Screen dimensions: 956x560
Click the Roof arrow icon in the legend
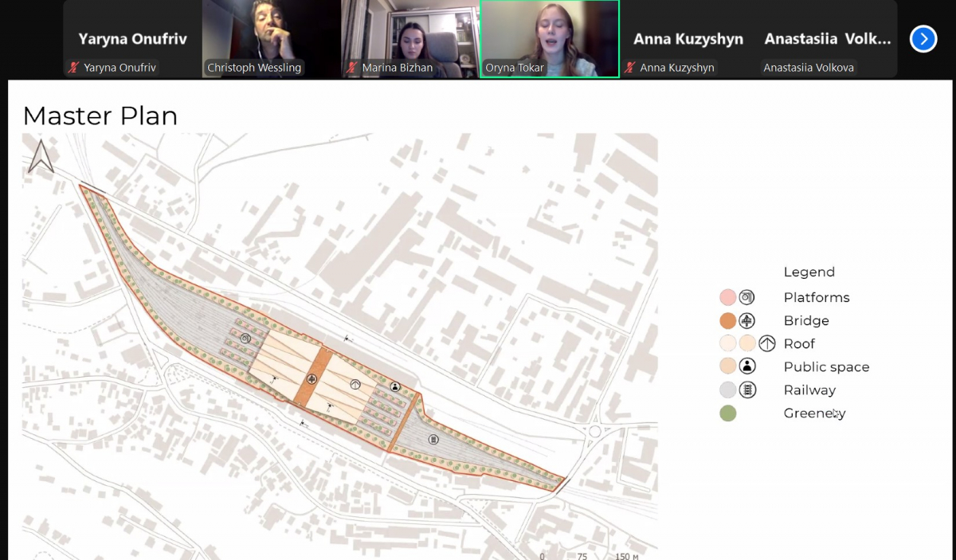coord(766,343)
